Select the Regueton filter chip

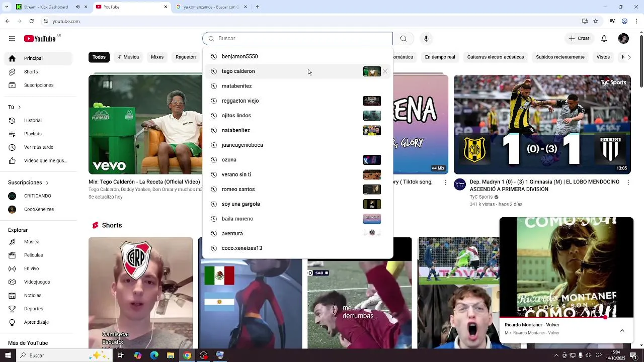pyautogui.click(x=186, y=57)
